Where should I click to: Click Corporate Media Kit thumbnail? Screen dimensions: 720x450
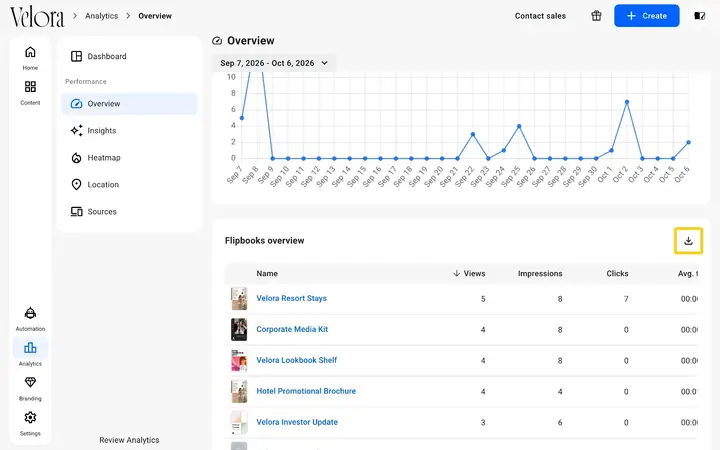point(239,329)
